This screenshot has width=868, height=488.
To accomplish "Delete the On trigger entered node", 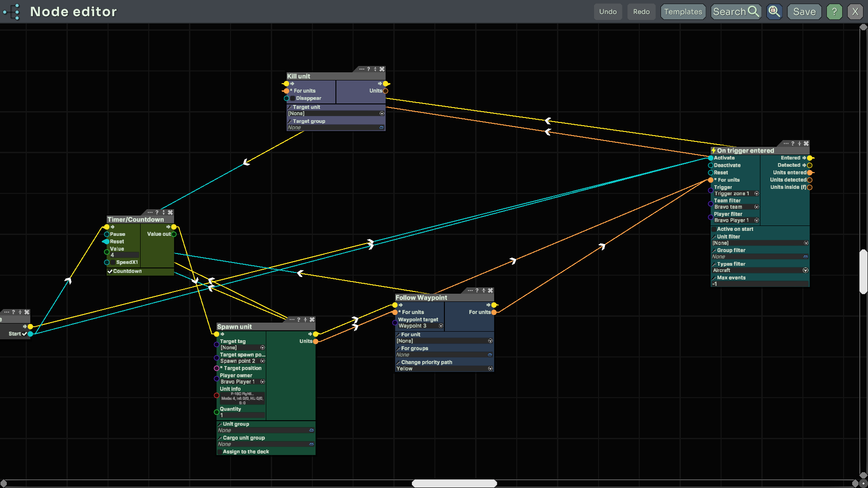I will click(806, 144).
